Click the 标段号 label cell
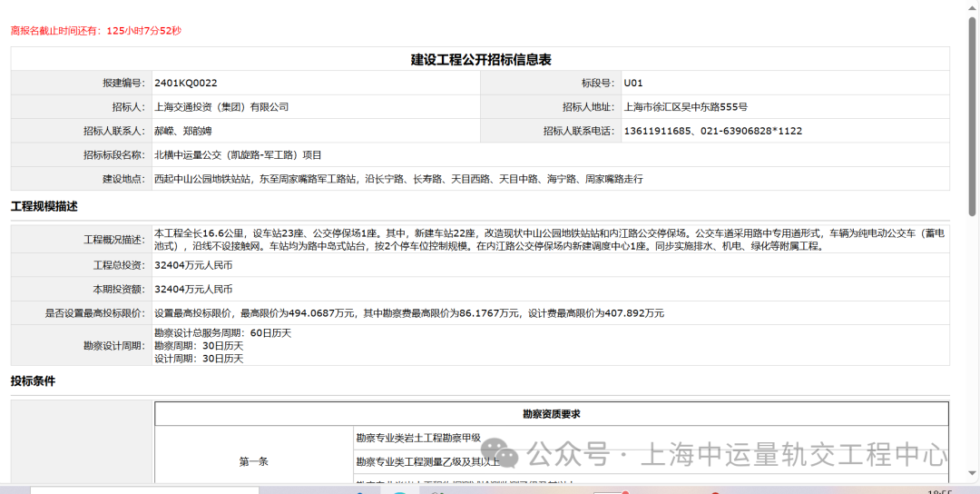Viewport: 980px width, 494px height. 551,84
